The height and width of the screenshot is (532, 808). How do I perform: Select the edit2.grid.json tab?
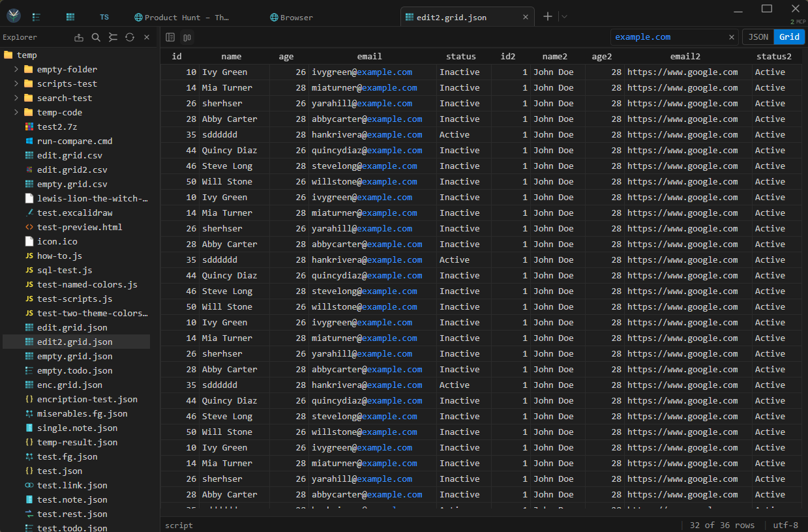click(467, 18)
